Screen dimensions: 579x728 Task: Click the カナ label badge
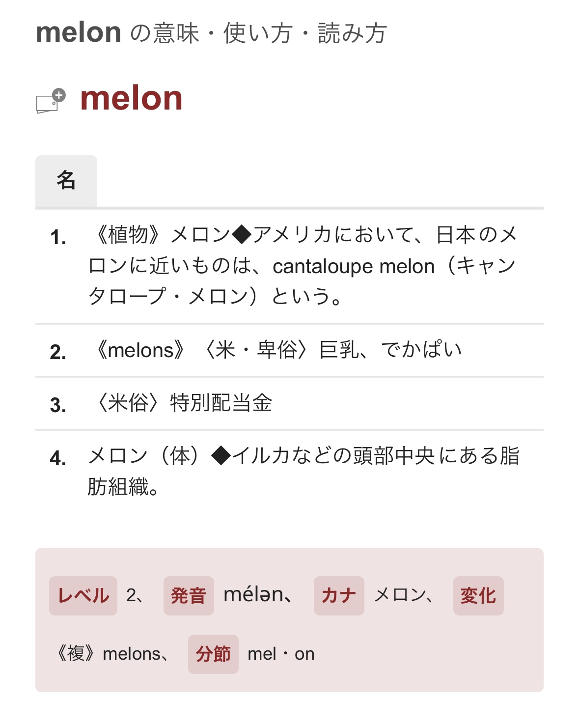[x=339, y=595]
